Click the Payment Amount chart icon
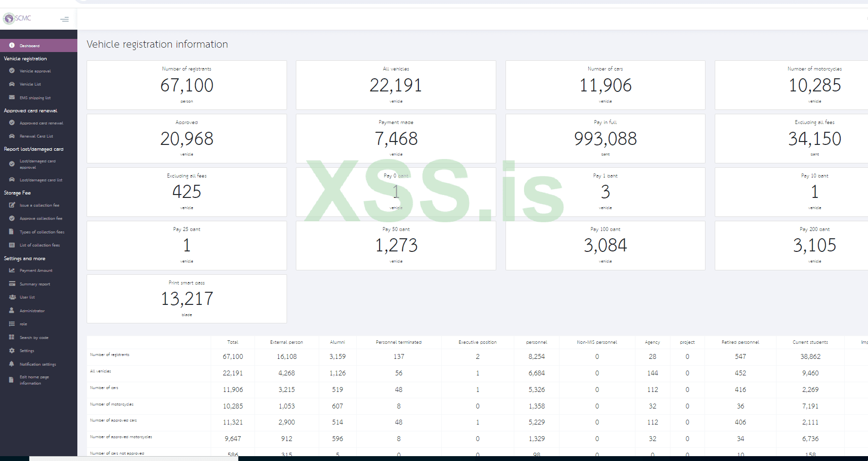The width and height of the screenshot is (868, 461). click(12, 270)
